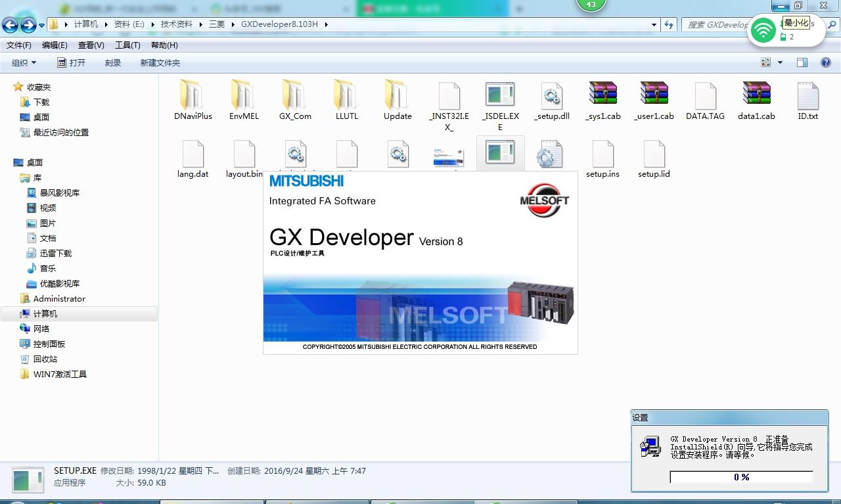Open Explorer help question-mark icon

826,62
